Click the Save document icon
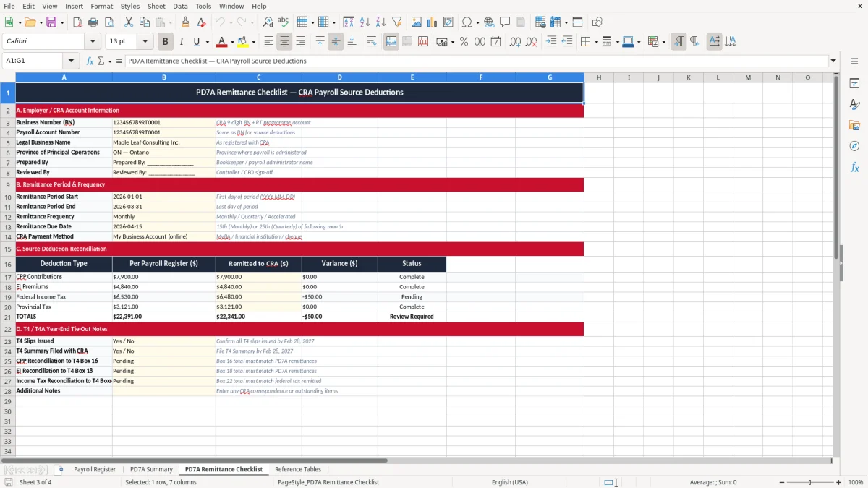This screenshot has height=488, width=868. [51, 22]
